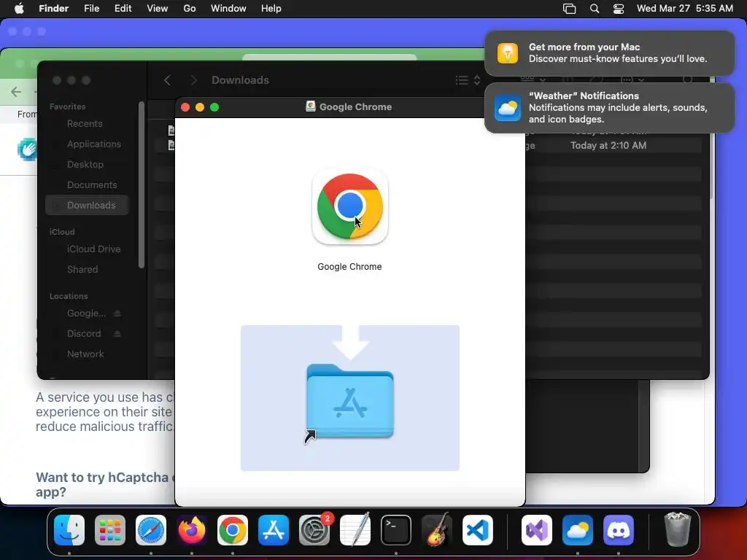Go back in the Finder Downloads window

(167, 80)
